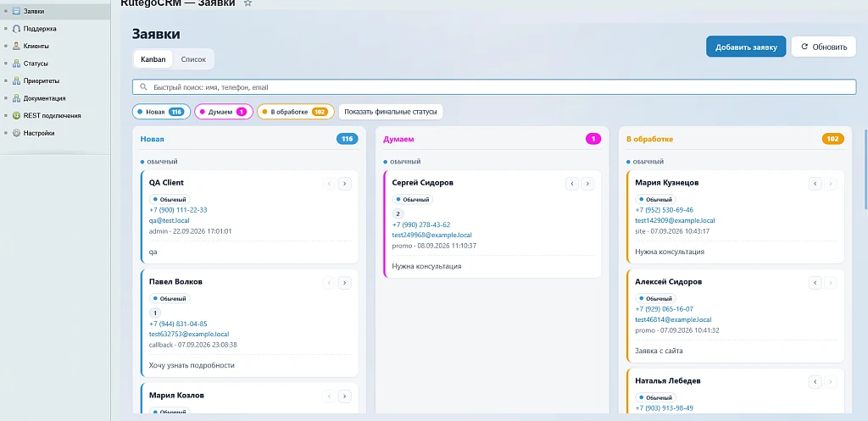Toggle the Новая status filter chip
The height and width of the screenshot is (421, 868).
(x=161, y=112)
